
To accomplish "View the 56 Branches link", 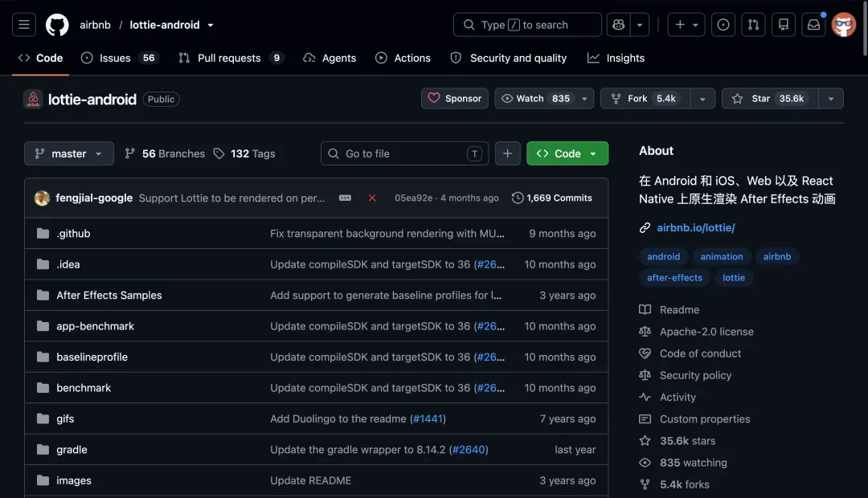I will point(165,154).
